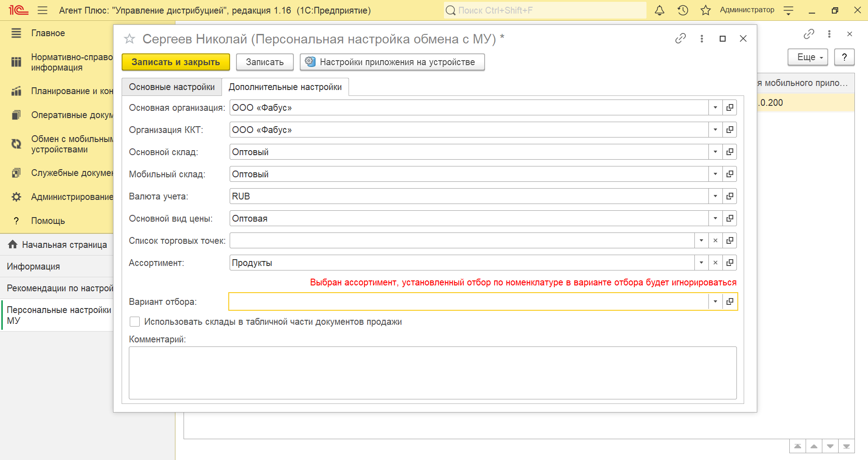868x460 pixels.
Task: Click the Администратор user name
Action: (747, 10)
